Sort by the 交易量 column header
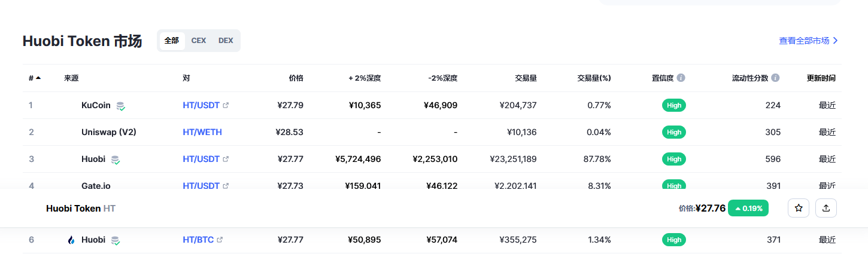Viewport: 868px width, 257px height. click(x=526, y=78)
